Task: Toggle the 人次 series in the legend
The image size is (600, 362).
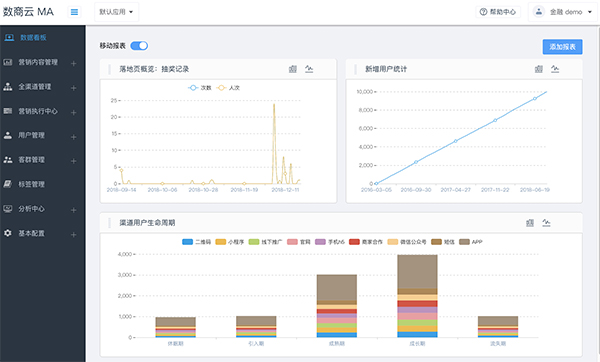Action: (228, 88)
